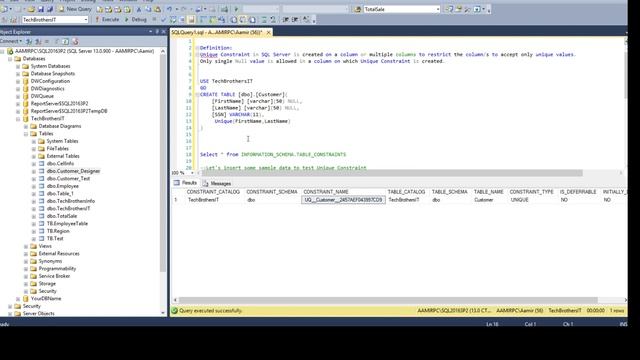Toggle Include Client Statistics
640x360 pixels.
(x=221, y=19)
